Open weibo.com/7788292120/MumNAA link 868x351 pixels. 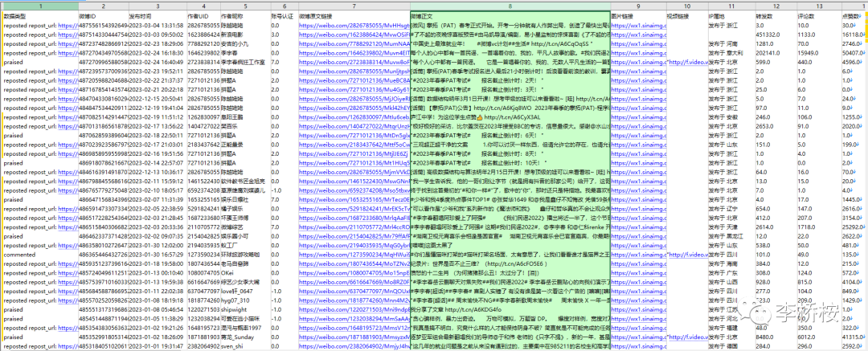coord(354,43)
